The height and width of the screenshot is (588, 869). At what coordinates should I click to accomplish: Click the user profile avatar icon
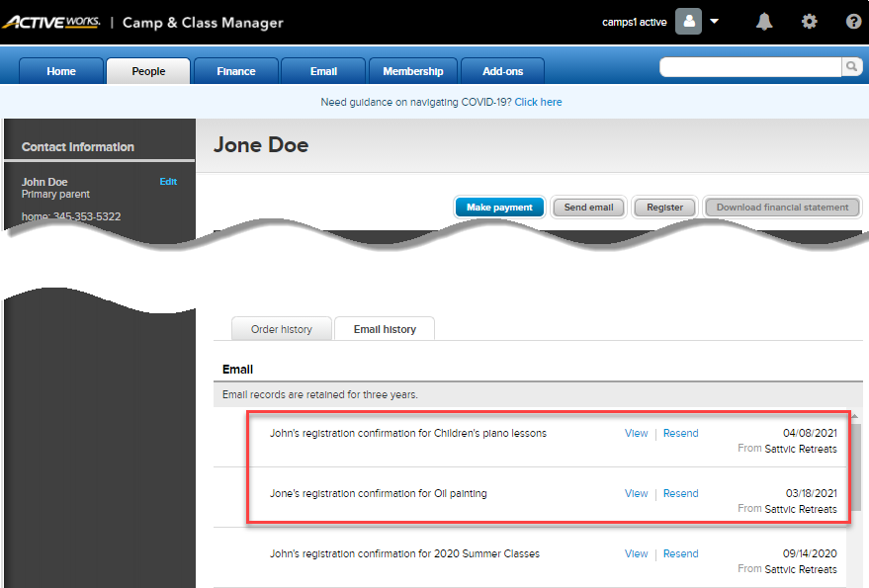(x=688, y=22)
